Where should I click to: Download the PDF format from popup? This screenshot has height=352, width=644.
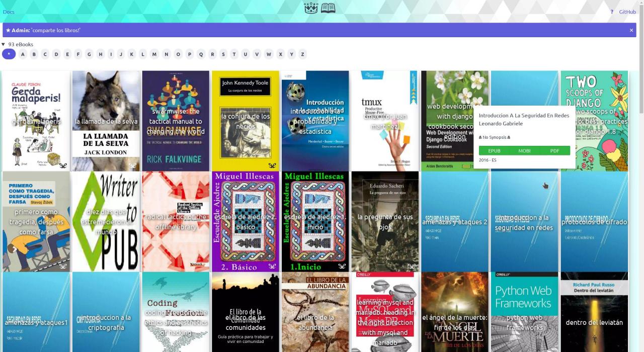(x=555, y=151)
